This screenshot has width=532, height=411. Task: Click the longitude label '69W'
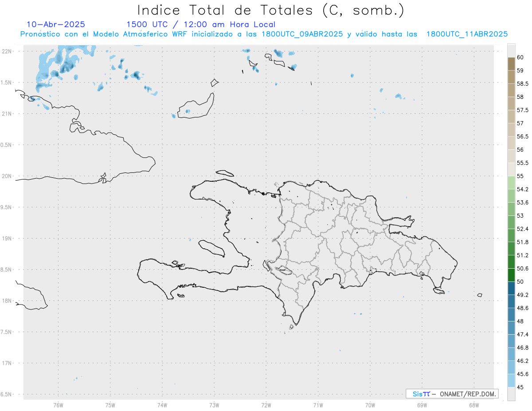coord(422,405)
